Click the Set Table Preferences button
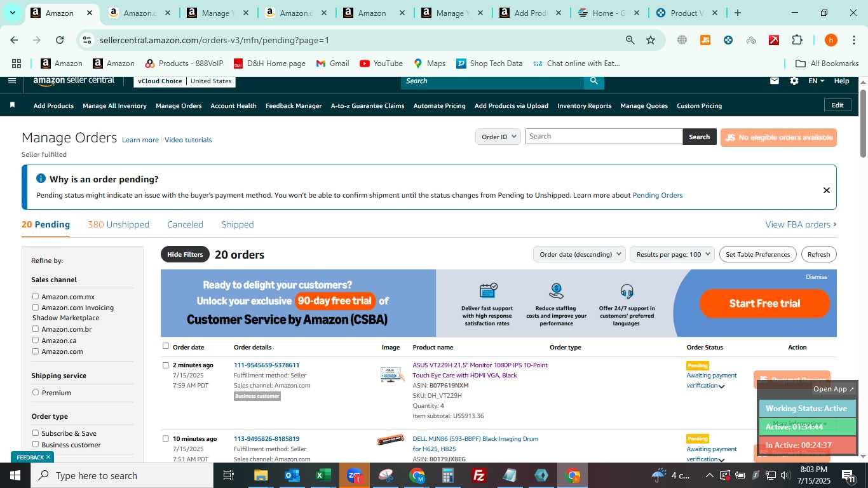Viewport: 868px width, 488px height. 757,254
